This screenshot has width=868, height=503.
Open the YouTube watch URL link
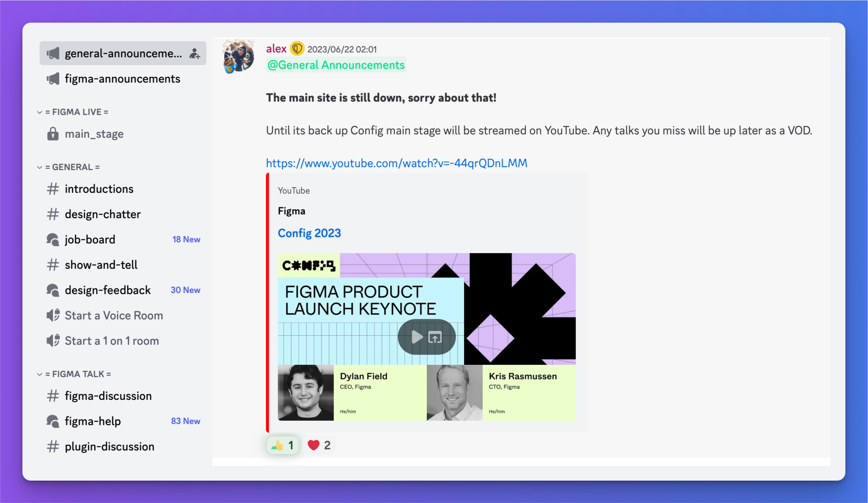pyautogui.click(x=397, y=163)
